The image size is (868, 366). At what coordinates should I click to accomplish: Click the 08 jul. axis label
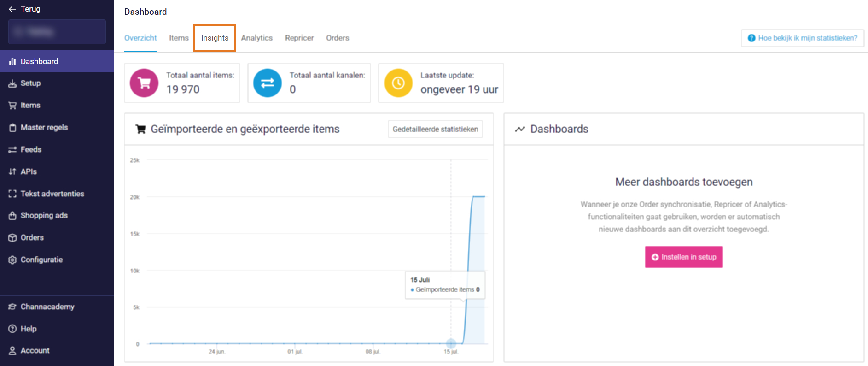(x=373, y=352)
